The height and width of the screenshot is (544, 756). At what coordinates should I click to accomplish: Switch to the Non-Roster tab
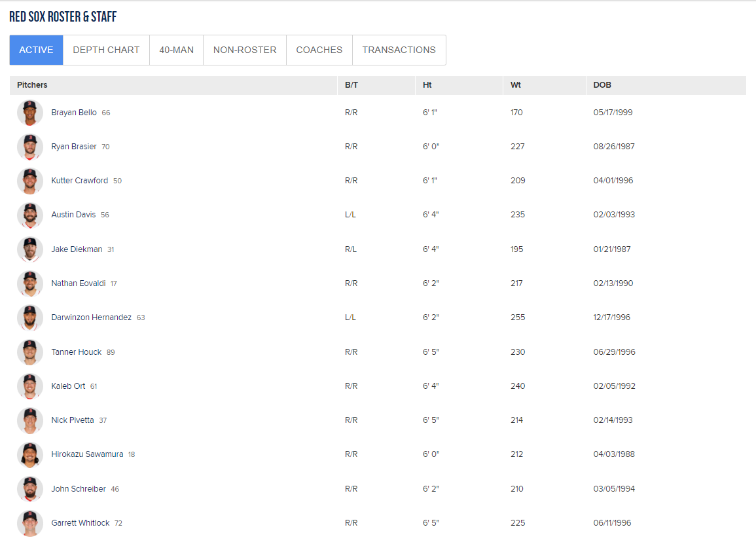[245, 50]
